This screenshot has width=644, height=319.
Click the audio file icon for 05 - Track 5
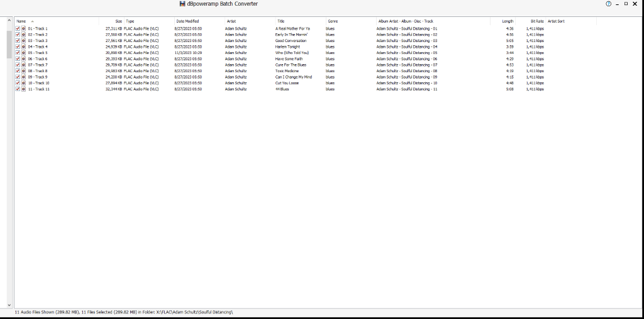point(23,53)
